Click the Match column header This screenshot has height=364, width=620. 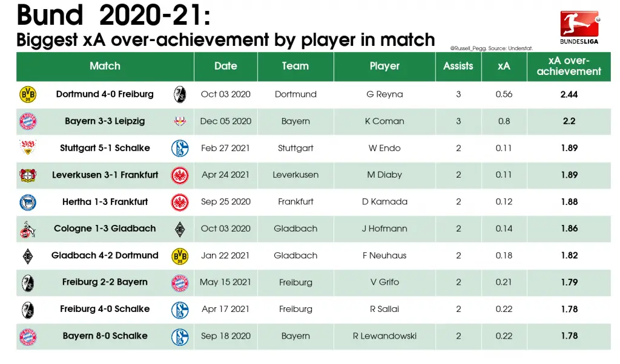105,66
